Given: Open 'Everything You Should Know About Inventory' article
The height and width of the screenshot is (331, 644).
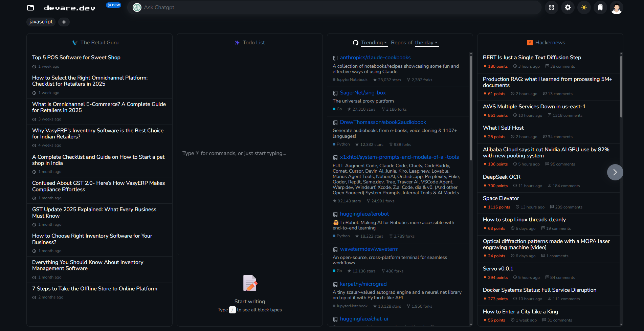Looking at the screenshot, I should pos(88,265).
